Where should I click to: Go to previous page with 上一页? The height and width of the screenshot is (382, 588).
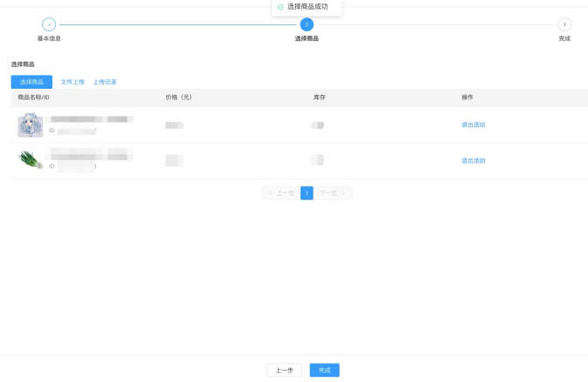(x=280, y=193)
